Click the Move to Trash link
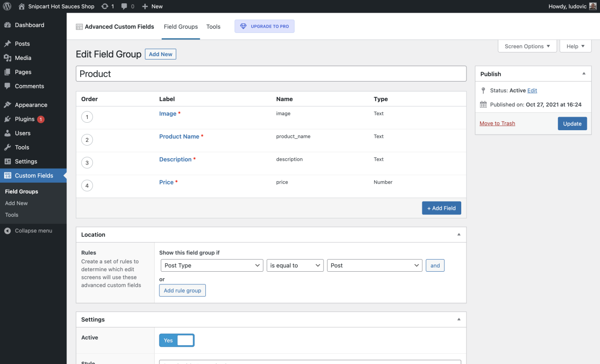The height and width of the screenshot is (364, 600). coord(497,124)
